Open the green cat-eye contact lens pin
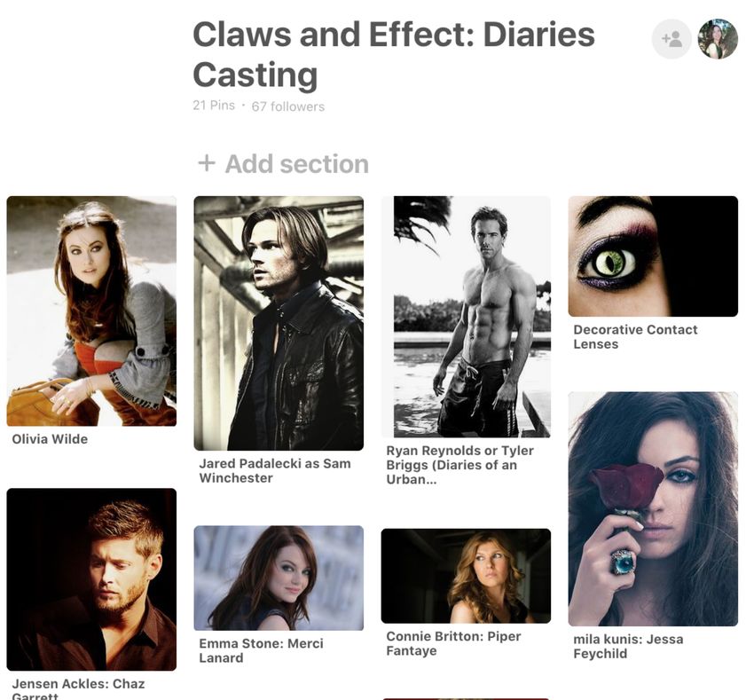This screenshot has height=700, width=754. point(653,256)
